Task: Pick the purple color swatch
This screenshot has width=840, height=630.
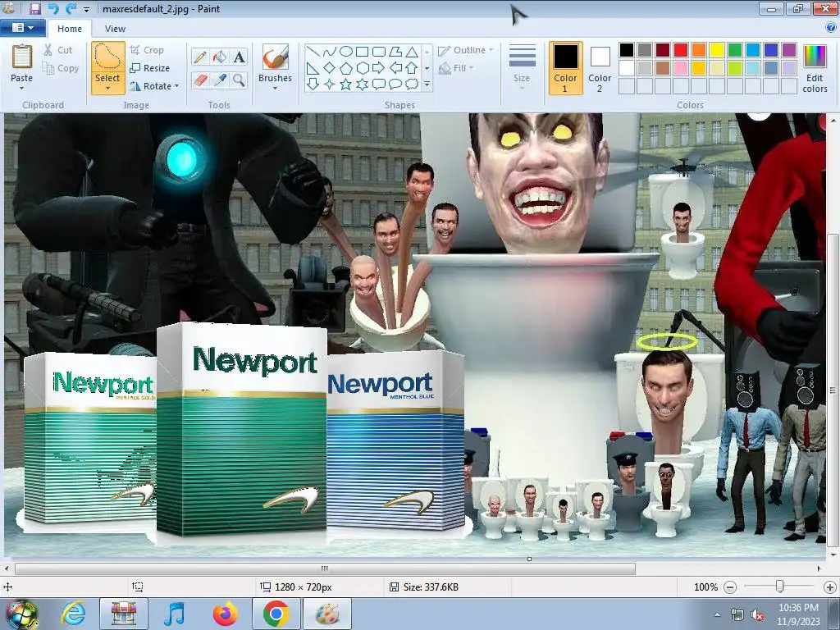Action: click(788, 50)
